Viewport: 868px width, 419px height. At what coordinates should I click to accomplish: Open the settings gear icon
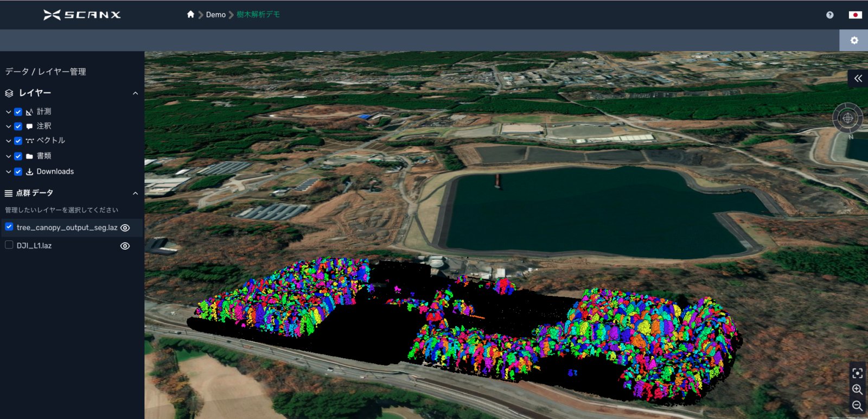coord(854,41)
